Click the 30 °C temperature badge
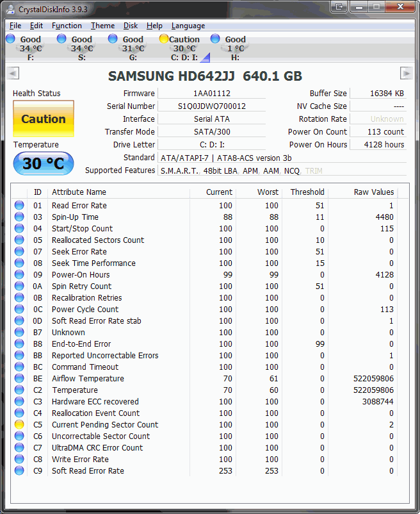The image size is (420, 514). click(44, 163)
